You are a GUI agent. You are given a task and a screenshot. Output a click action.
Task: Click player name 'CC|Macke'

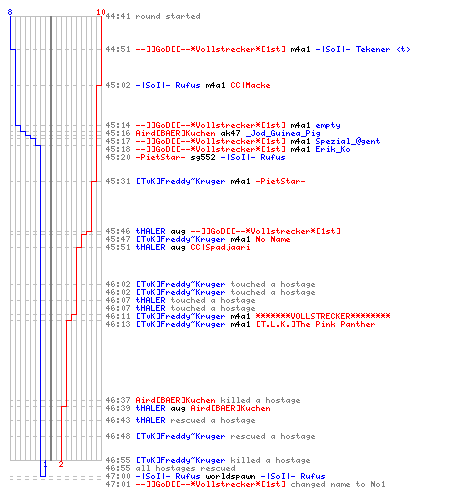250,85
